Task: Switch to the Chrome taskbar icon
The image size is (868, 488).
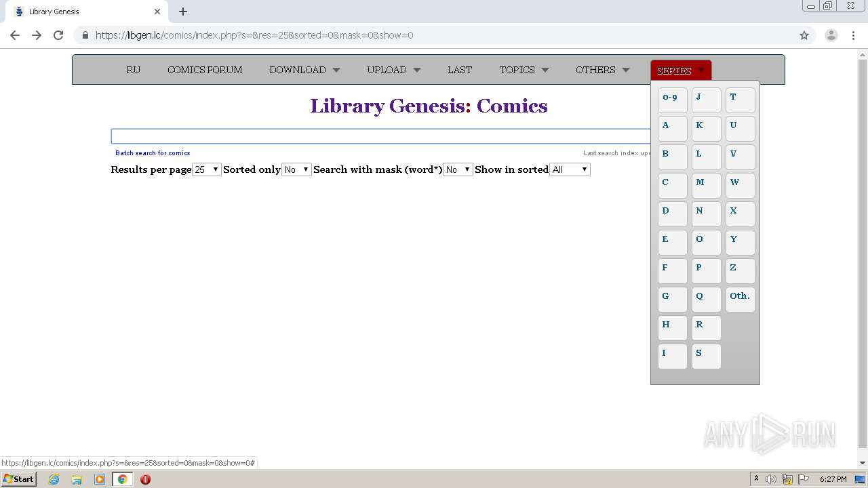Action: (x=122, y=479)
